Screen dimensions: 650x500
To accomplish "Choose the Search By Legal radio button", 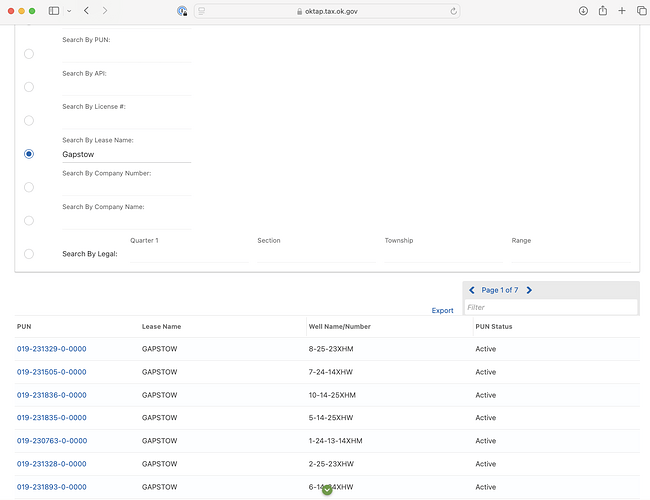I will pos(29,254).
